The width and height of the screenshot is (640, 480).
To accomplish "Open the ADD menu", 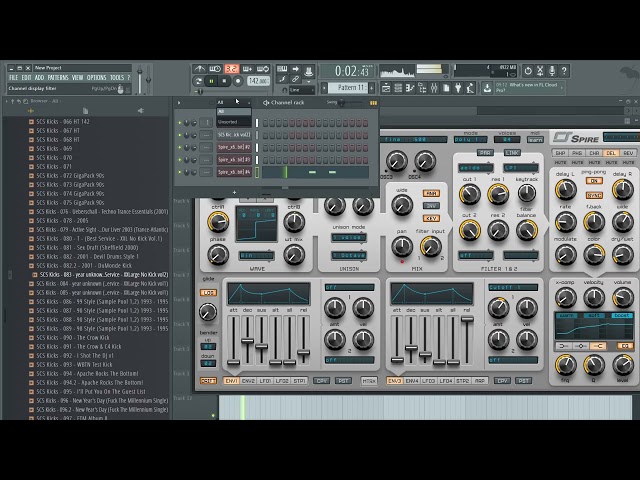I will pos(39,78).
